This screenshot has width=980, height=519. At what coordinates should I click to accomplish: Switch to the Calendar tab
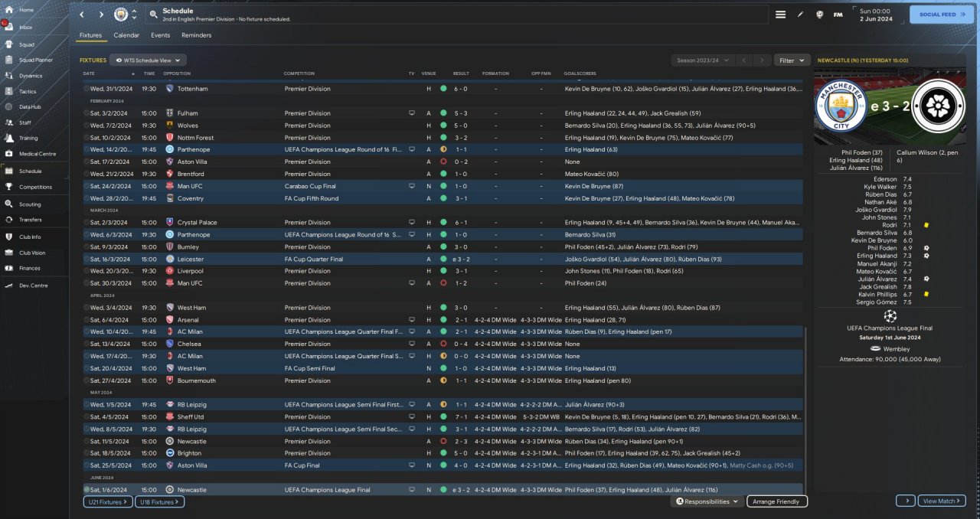click(126, 35)
